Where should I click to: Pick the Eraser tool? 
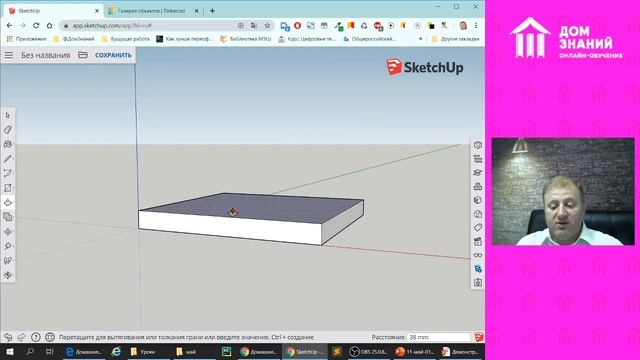pyautogui.click(x=8, y=130)
